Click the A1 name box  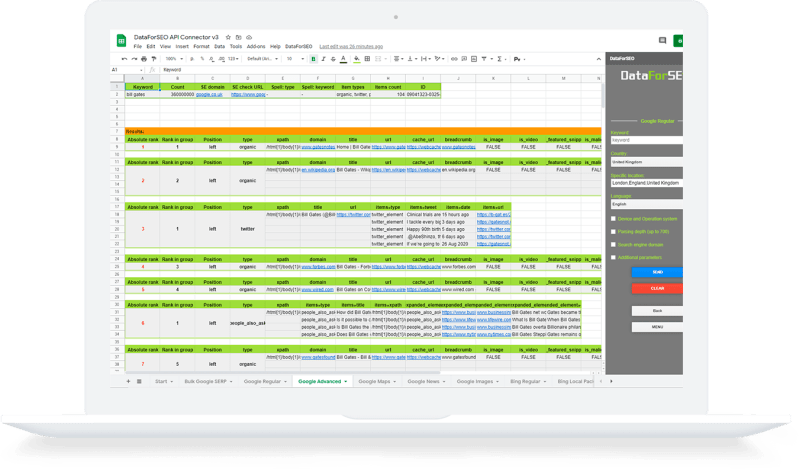127,70
